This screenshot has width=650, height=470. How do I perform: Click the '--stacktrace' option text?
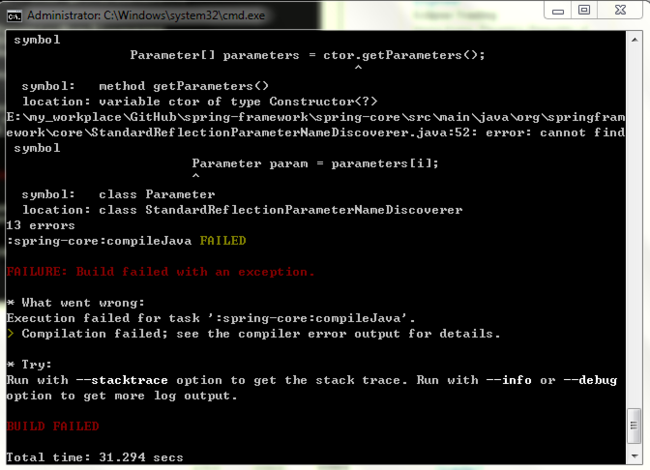point(122,380)
